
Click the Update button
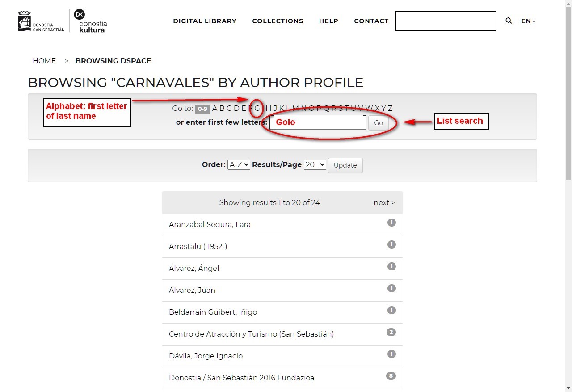[345, 165]
